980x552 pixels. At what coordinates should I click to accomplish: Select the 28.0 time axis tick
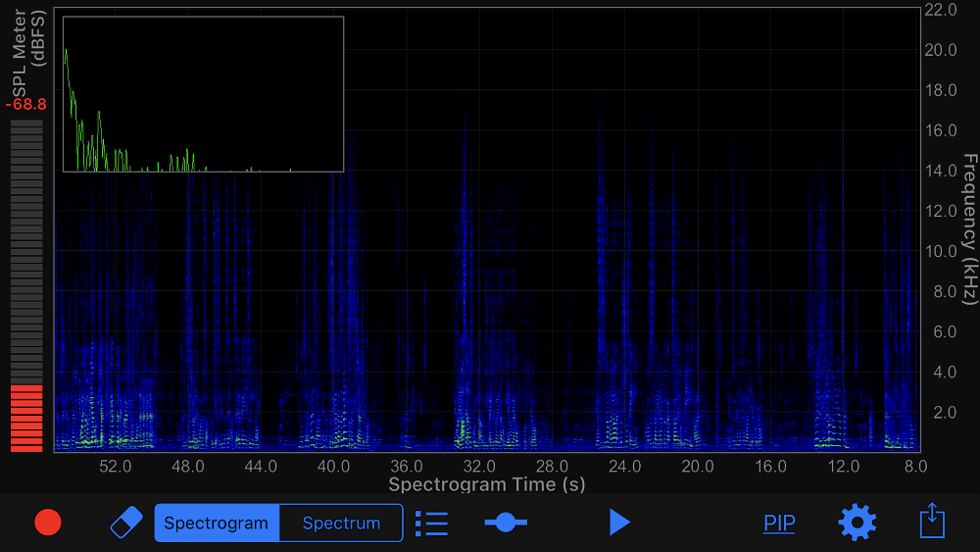(552, 467)
